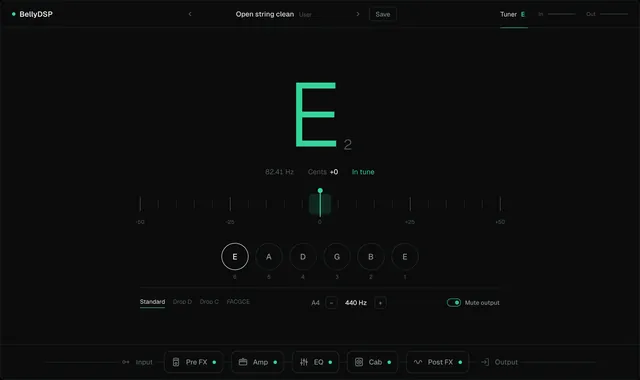Increase A4 reference with the plus button

[x=380, y=303]
